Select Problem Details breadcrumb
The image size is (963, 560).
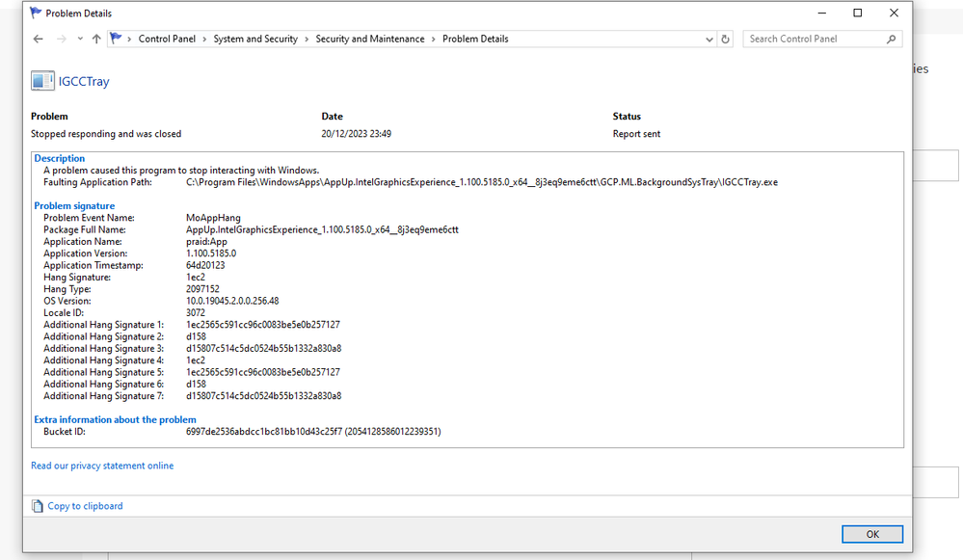tap(475, 39)
